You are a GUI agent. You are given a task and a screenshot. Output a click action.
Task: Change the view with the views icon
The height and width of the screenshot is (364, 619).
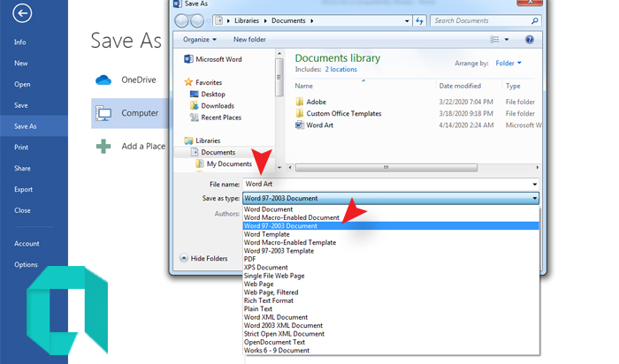click(x=494, y=40)
